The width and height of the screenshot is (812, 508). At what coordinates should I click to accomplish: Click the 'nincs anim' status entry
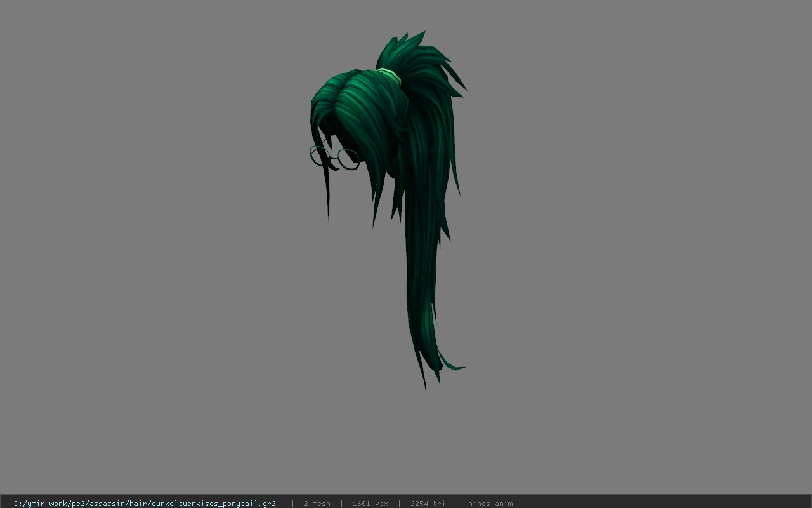[490, 504]
